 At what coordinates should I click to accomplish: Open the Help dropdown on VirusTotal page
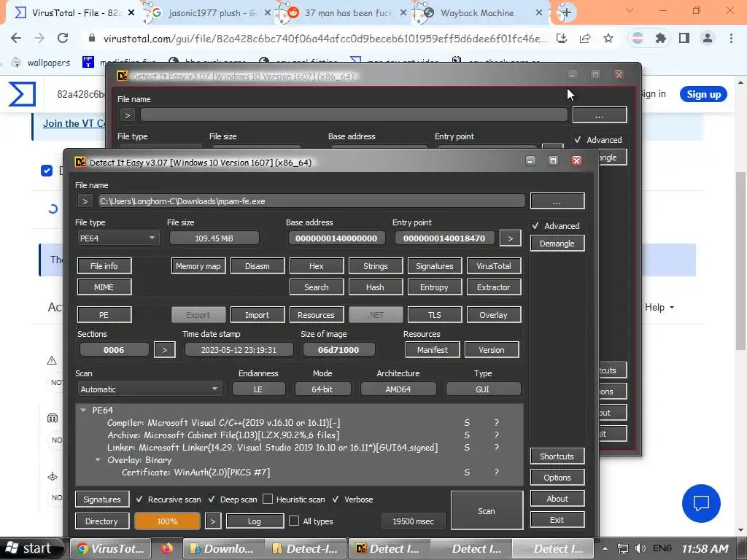659,307
